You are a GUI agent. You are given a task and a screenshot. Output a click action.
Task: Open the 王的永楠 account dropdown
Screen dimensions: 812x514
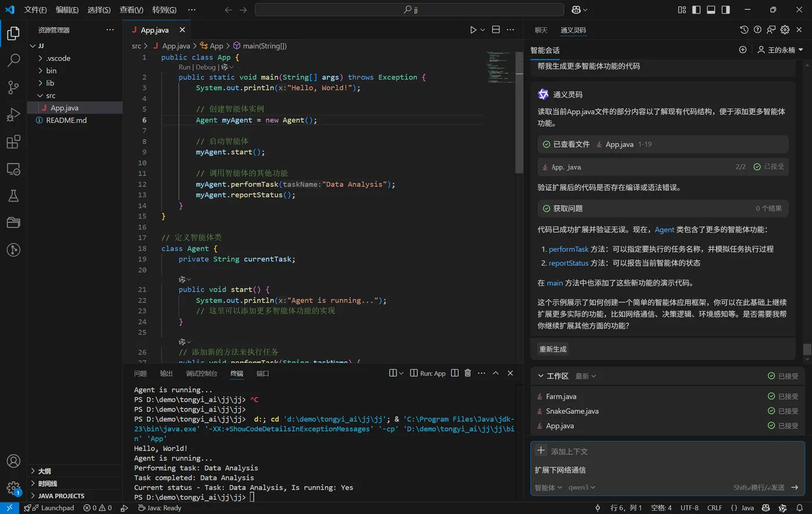(780, 50)
